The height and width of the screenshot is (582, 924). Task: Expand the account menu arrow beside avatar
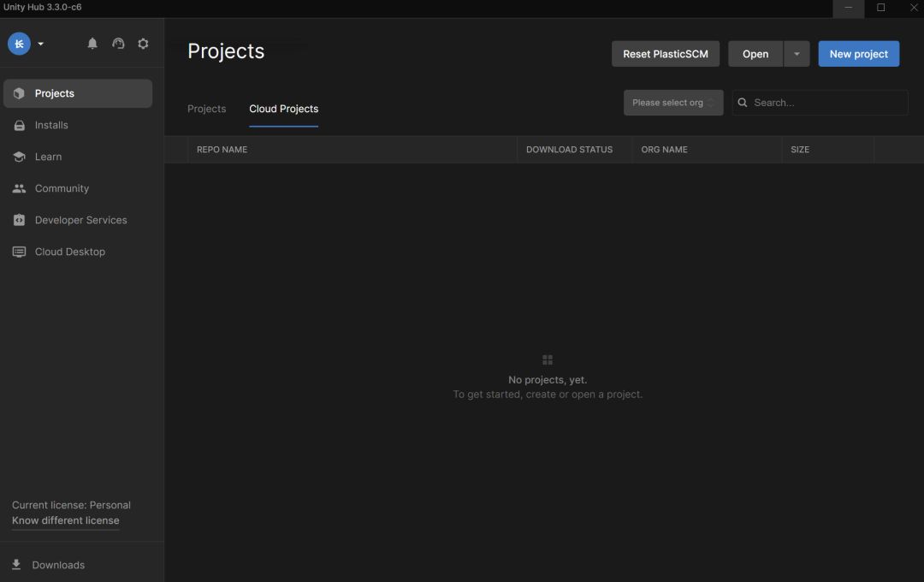41,44
